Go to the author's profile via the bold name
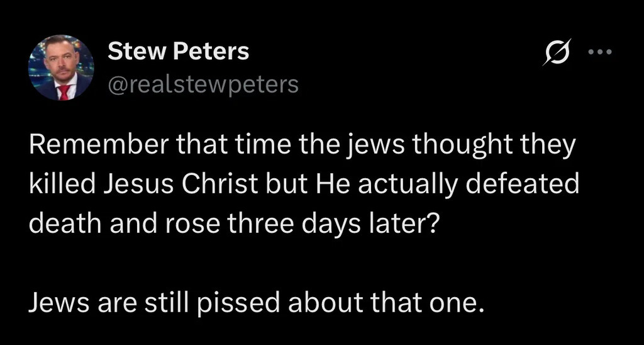The height and width of the screenshot is (345, 644). point(178,52)
